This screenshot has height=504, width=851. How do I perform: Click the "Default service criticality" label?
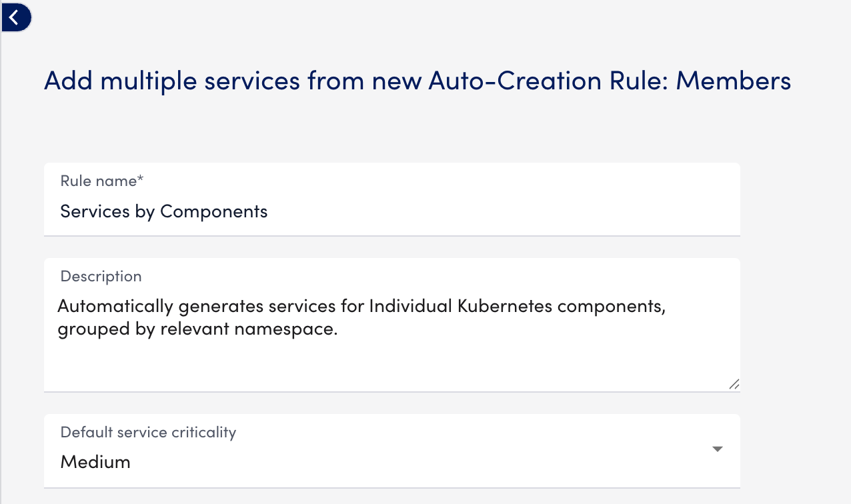(148, 432)
